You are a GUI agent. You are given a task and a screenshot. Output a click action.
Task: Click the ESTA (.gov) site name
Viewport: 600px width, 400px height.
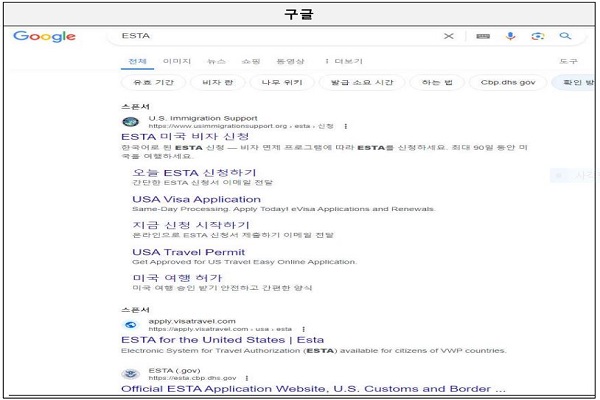click(174, 371)
